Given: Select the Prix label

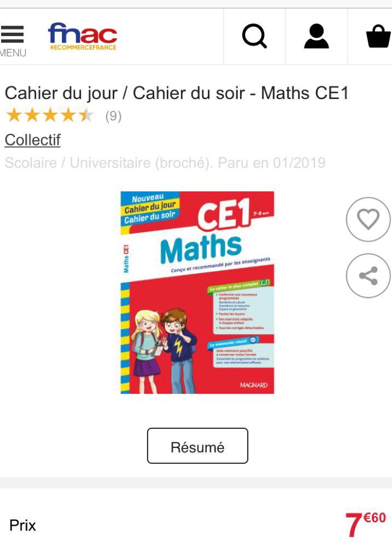Looking at the screenshot, I should tap(22, 526).
